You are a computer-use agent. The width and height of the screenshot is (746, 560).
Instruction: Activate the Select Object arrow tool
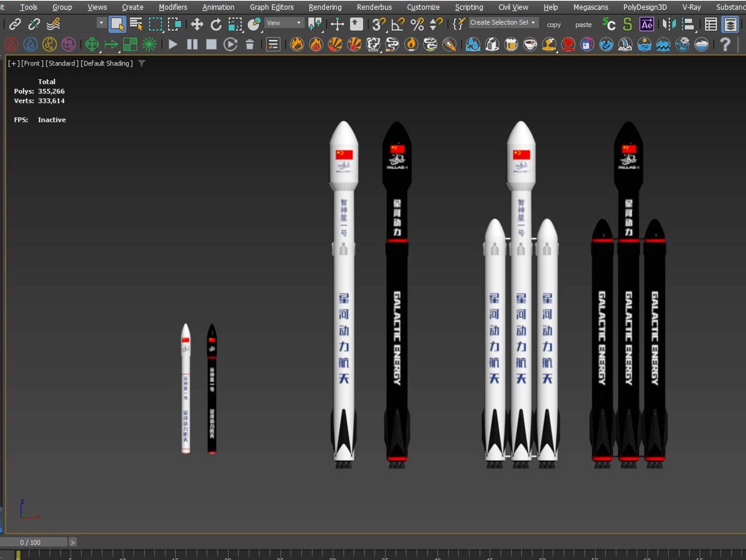pyautogui.click(x=117, y=24)
